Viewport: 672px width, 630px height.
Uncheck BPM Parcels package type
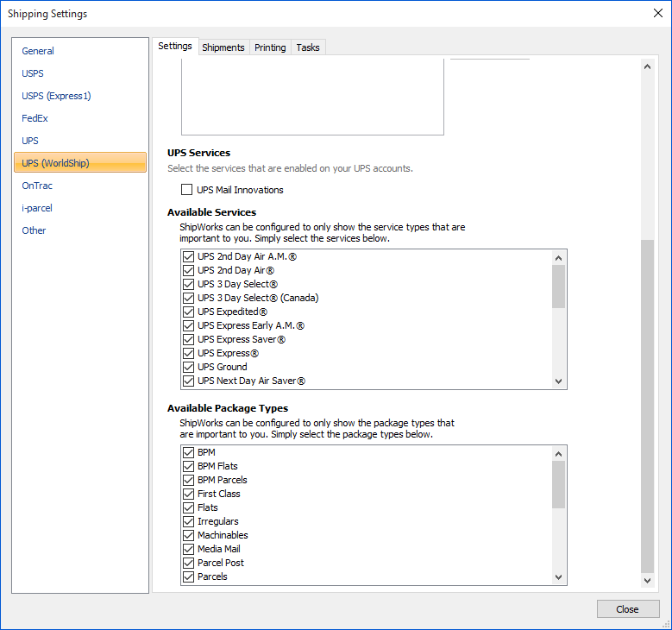(x=188, y=480)
